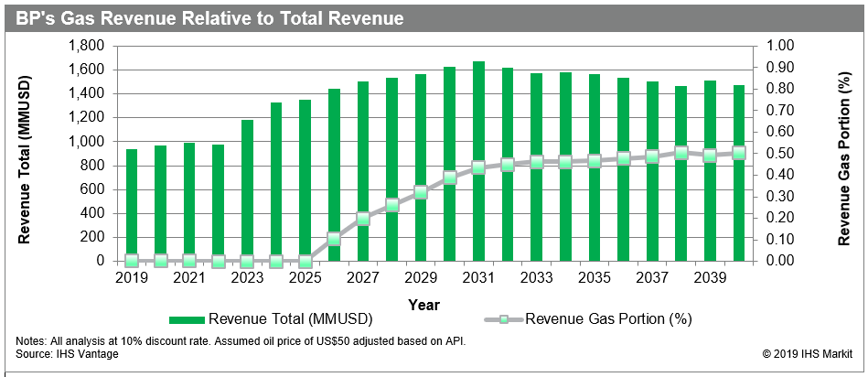Select the green bar for 2019
Screen dimensions: 868x377
tap(132, 205)
